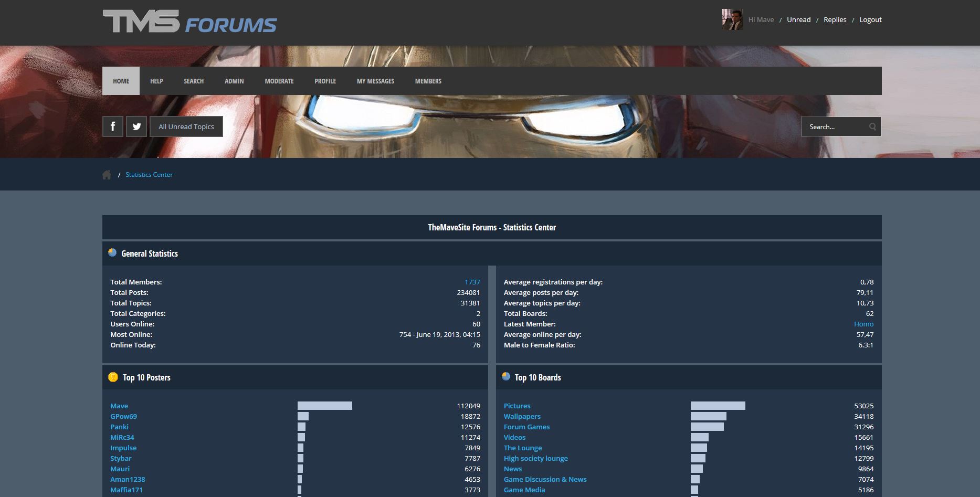Open the Admin menu item
The image size is (980, 497).
point(234,81)
